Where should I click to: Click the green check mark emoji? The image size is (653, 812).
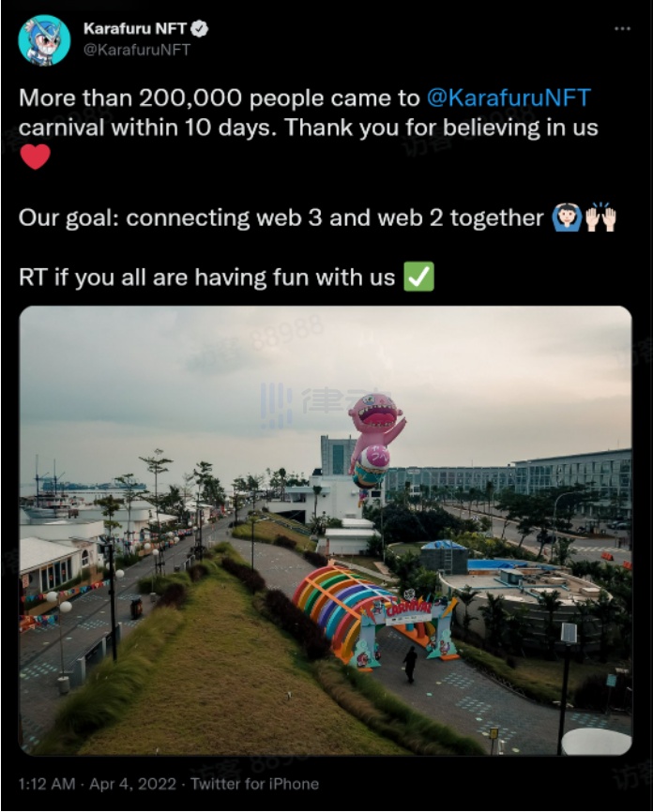418,278
